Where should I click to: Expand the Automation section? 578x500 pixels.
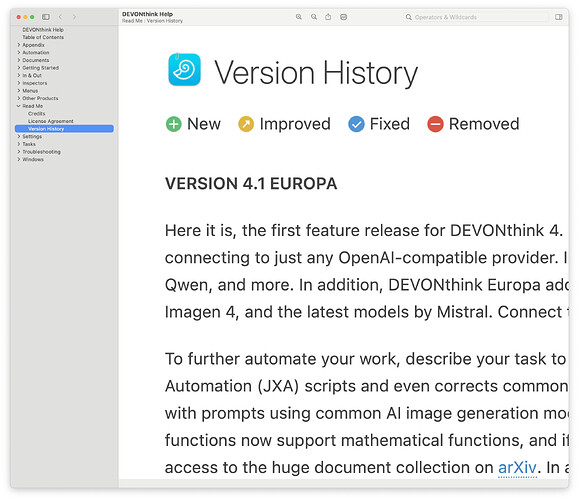tap(18, 53)
